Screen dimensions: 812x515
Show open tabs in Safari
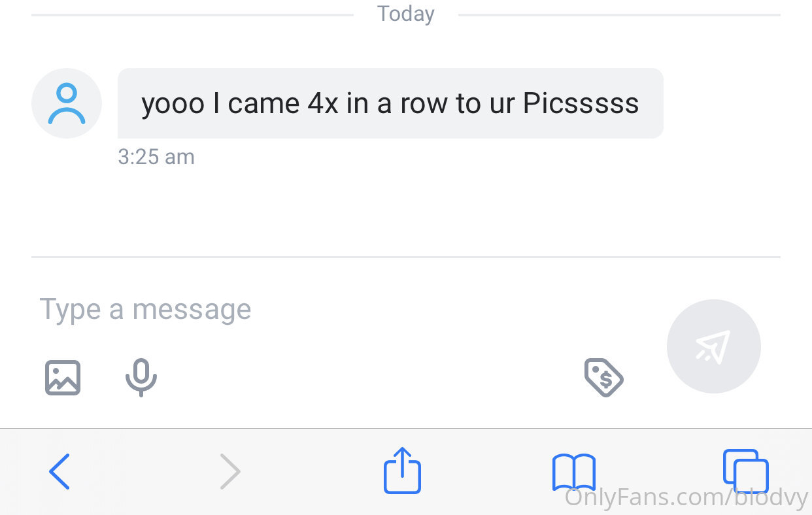(x=745, y=471)
